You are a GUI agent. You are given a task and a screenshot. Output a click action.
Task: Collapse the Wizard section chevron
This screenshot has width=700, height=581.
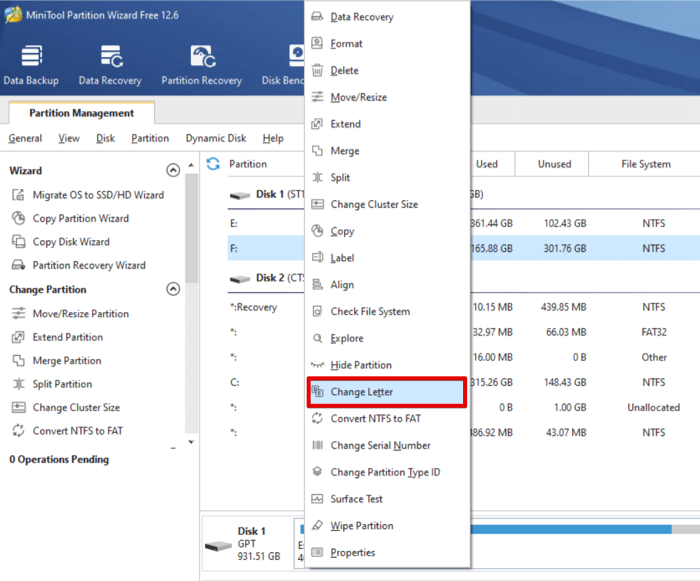[173, 171]
